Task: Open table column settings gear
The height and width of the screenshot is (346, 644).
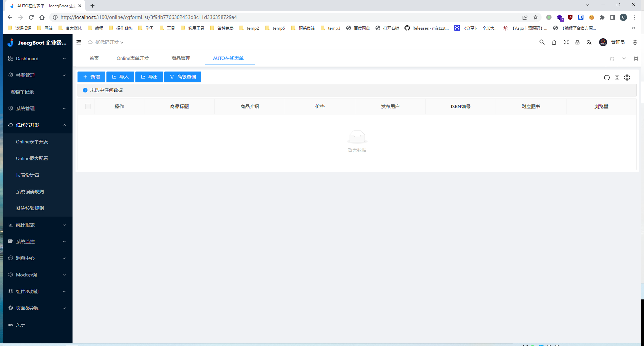Action: point(627,78)
